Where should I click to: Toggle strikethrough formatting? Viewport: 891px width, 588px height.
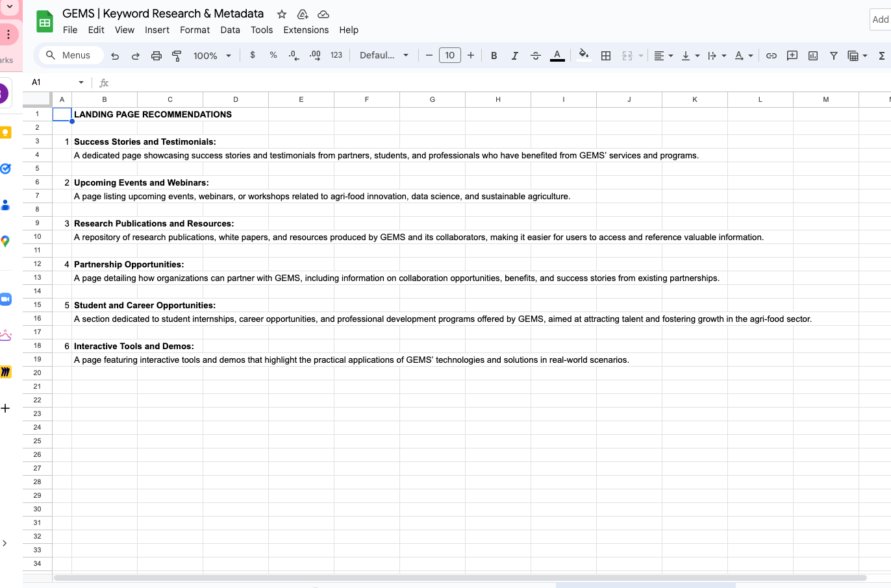coord(535,56)
